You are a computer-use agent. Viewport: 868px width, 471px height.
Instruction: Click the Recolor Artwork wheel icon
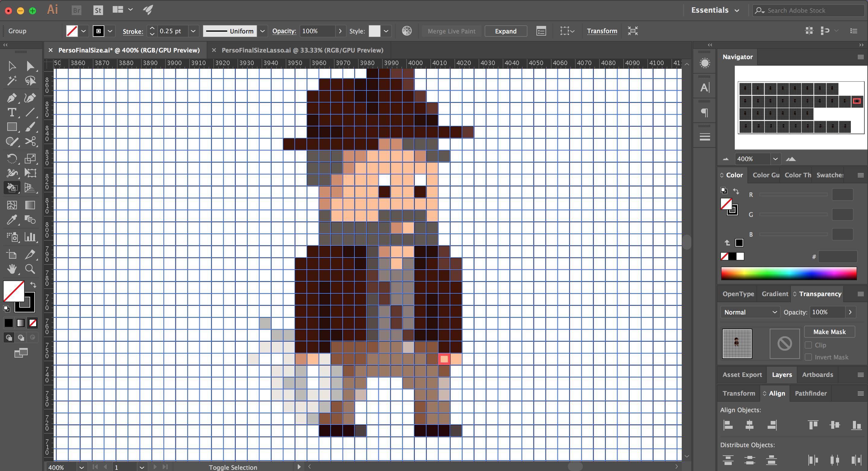click(407, 31)
